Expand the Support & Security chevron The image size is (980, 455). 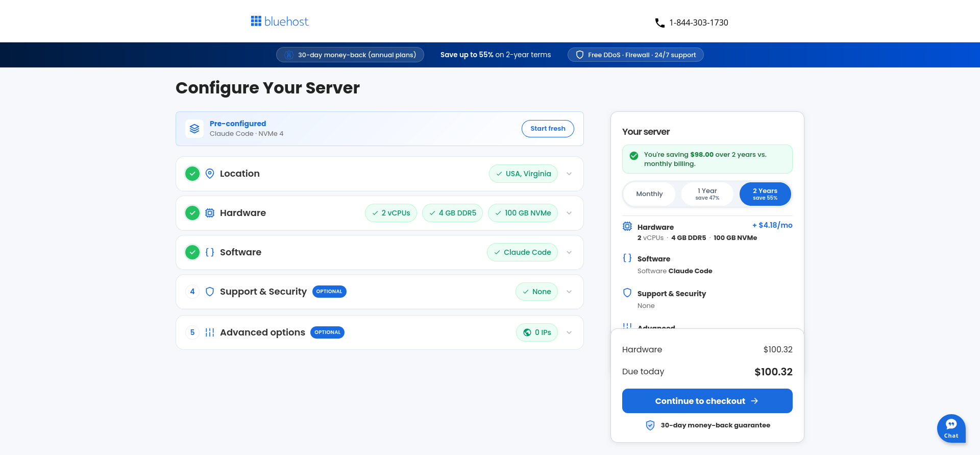(569, 292)
